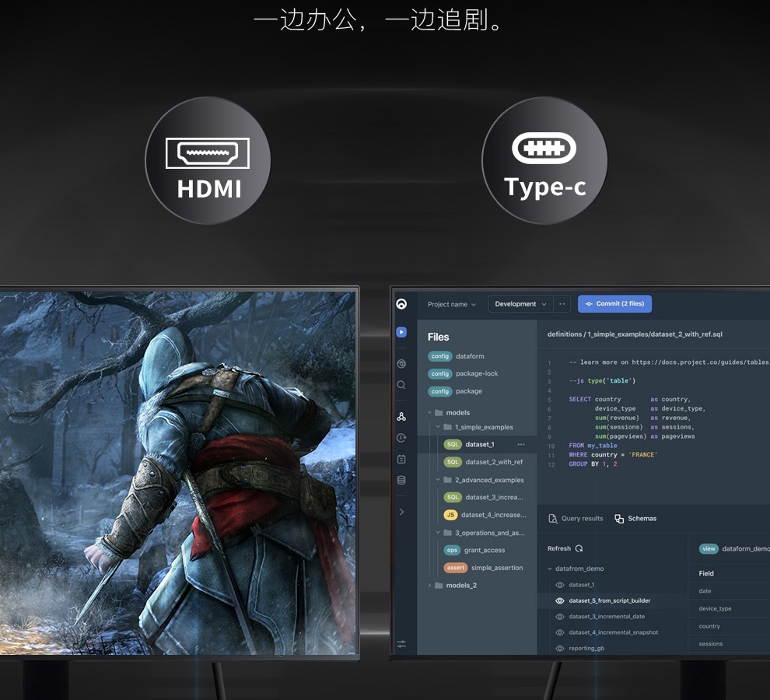Click the 'Field' column header
This screenshot has height=700, width=770.
(x=706, y=573)
